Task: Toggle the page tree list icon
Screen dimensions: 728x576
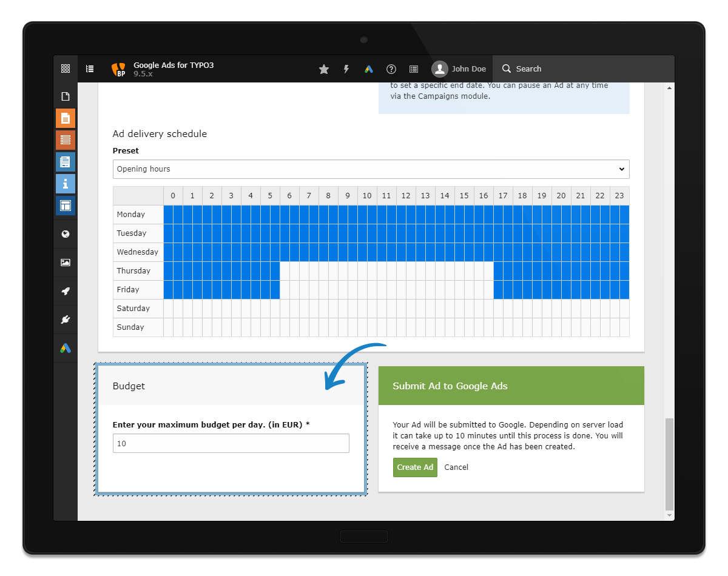Action: point(90,69)
